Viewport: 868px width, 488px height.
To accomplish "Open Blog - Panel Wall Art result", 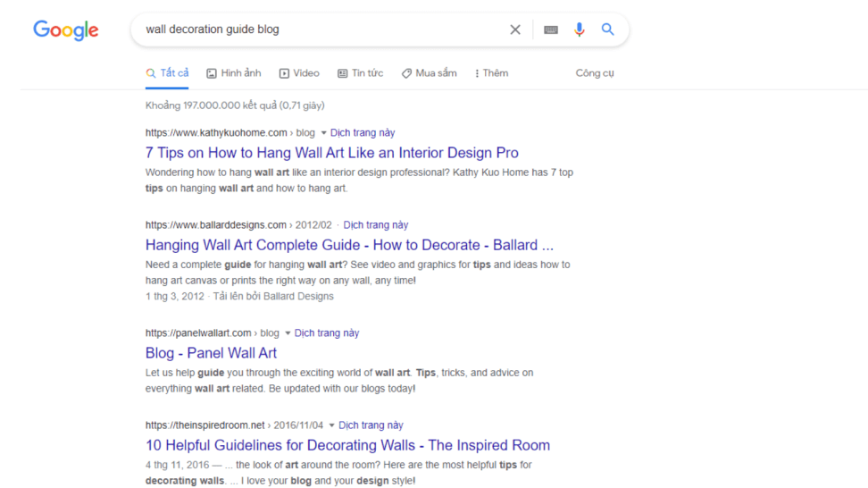I will 211,353.
